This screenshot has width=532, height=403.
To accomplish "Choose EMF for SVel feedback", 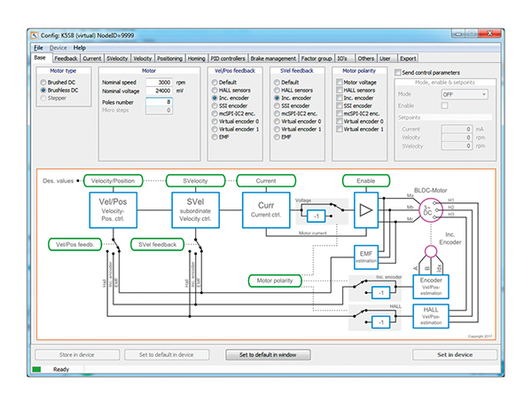I will point(277,138).
